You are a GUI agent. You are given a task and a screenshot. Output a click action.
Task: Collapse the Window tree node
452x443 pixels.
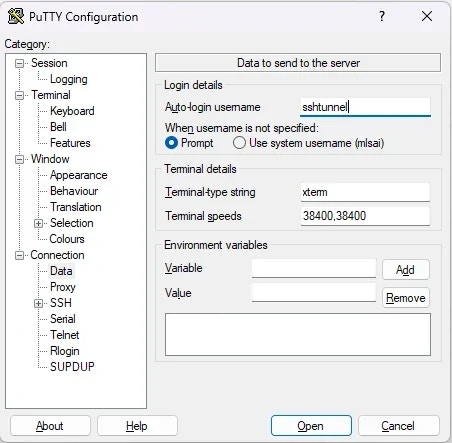20,159
